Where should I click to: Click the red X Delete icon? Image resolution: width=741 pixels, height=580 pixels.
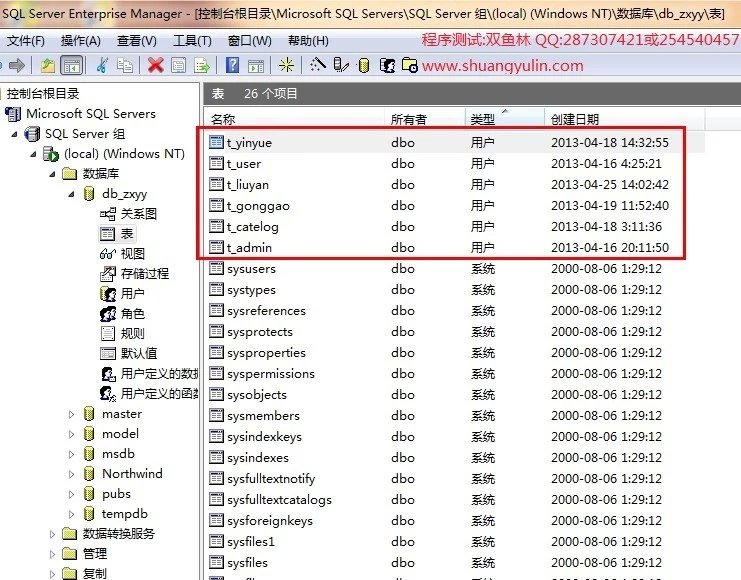155,65
